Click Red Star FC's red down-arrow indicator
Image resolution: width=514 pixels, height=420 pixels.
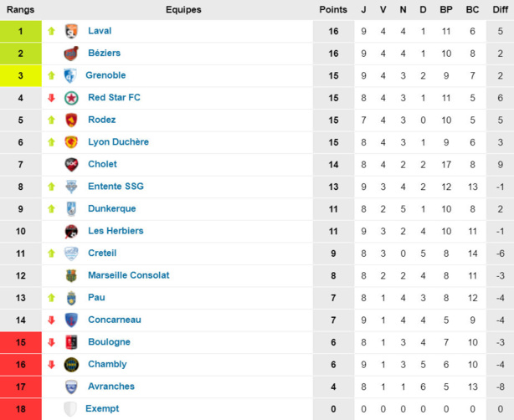(x=51, y=98)
